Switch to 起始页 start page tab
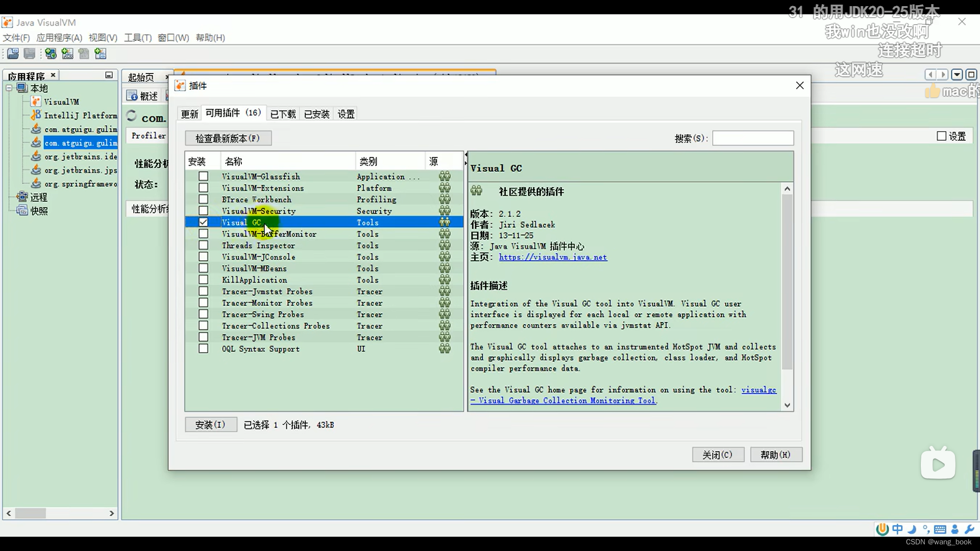 [x=141, y=78]
